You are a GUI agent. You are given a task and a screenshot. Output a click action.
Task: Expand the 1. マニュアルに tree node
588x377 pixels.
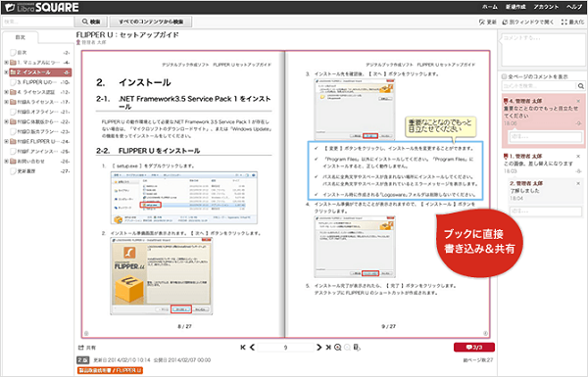[x=6, y=63]
